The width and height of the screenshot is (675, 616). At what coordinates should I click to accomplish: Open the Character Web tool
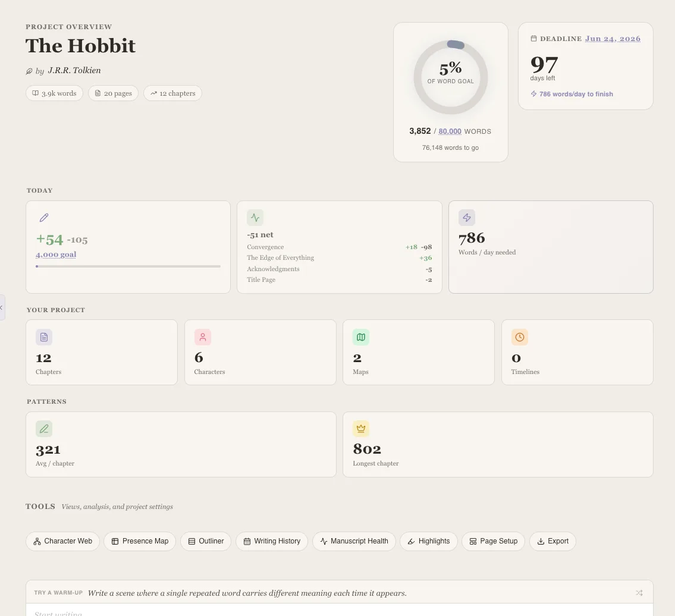tap(62, 541)
